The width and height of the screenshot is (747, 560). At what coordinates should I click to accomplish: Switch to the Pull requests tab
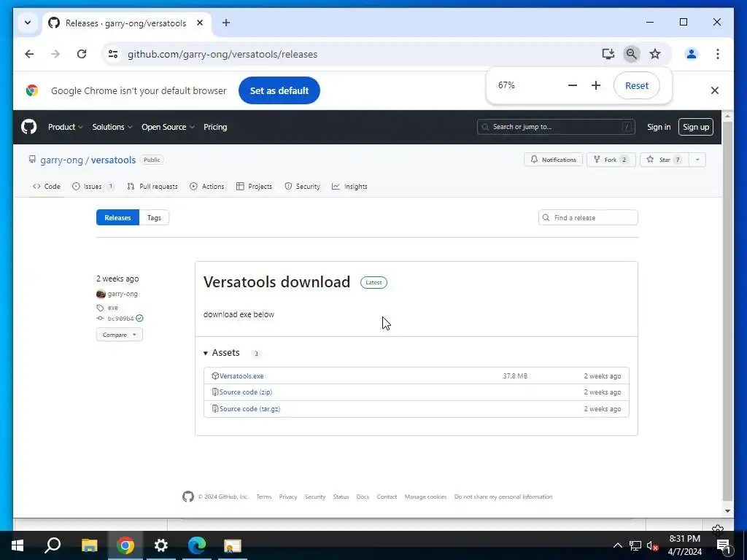pos(152,186)
